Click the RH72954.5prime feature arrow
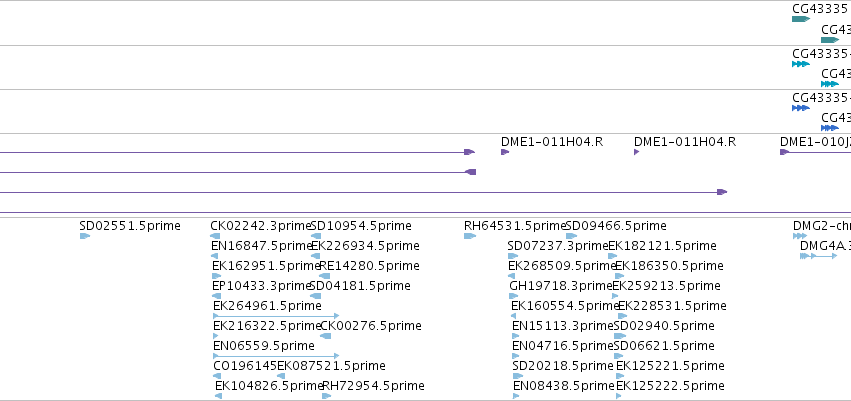This screenshot has width=851, height=401. 327,396
